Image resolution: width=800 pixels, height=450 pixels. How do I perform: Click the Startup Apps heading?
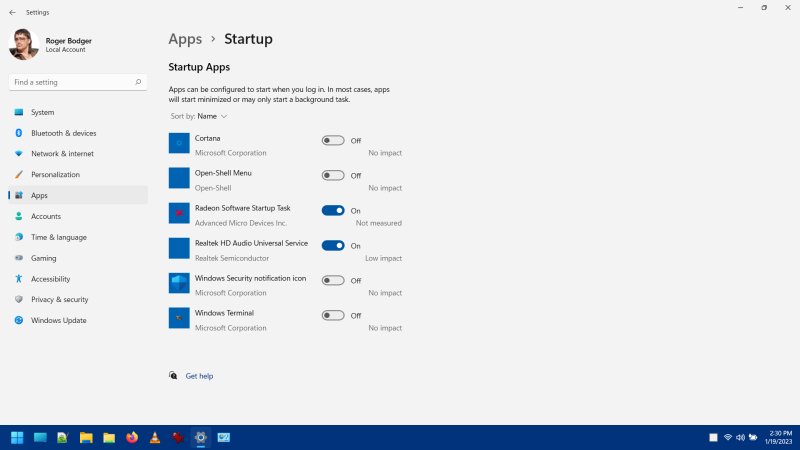click(199, 67)
